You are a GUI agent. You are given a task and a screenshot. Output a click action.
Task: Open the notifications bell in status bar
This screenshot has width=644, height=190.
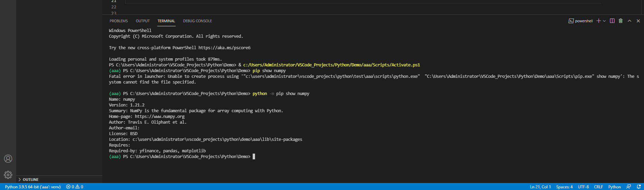click(639, 187)
